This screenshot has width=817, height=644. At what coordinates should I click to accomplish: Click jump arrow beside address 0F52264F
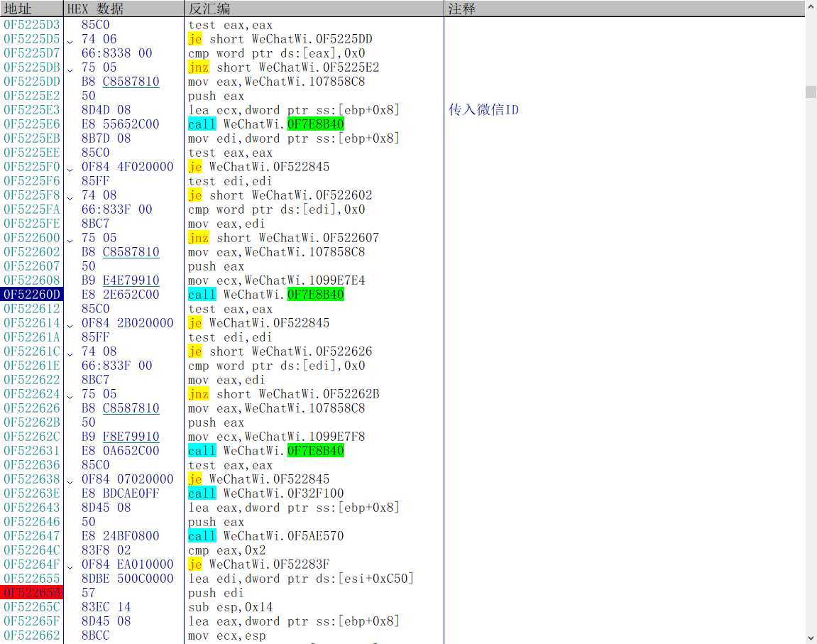tap(70, 567)
